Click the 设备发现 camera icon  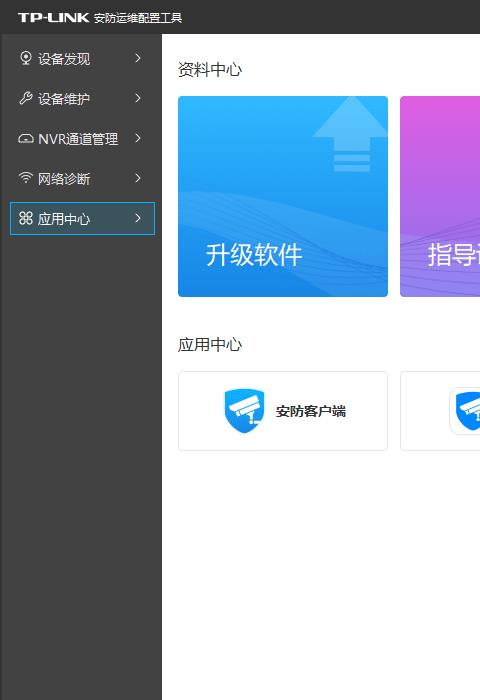pos(26,58)
